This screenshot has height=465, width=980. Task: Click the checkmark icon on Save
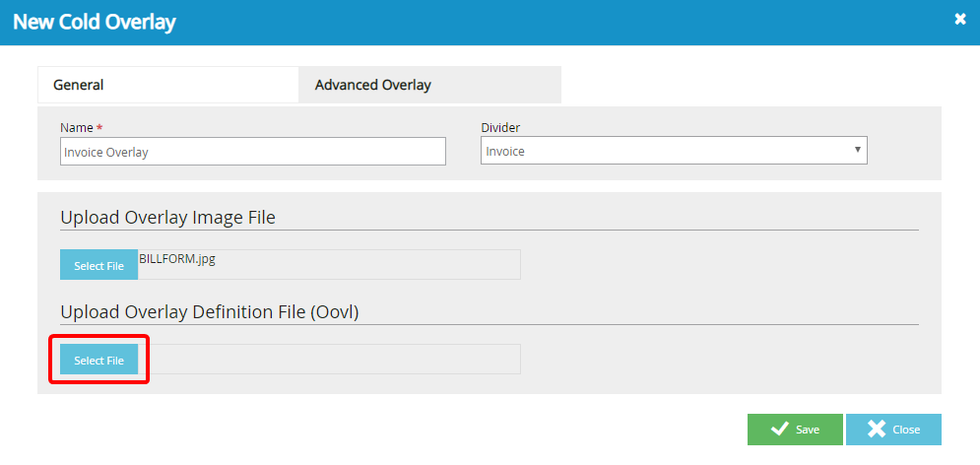coord(779,430)
